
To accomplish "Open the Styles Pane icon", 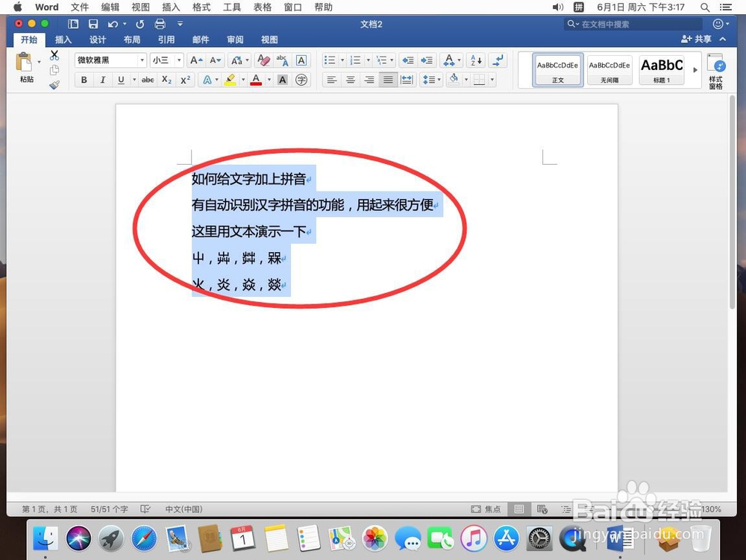I will [715, 71].
